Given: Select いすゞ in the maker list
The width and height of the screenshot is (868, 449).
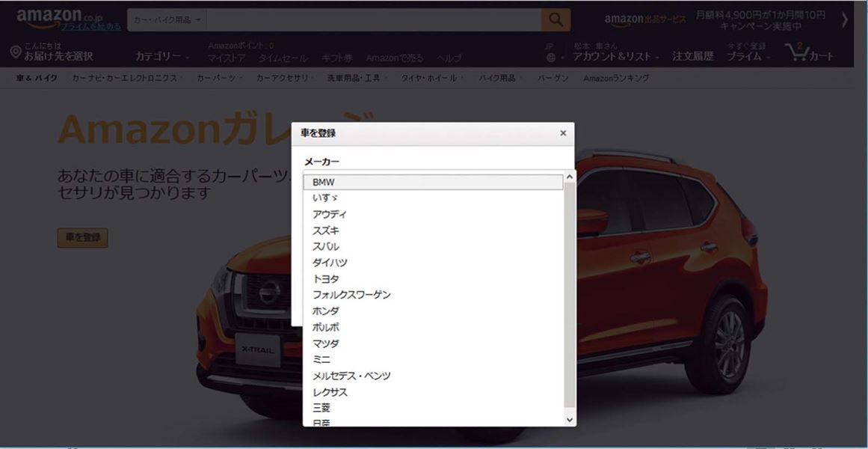Looking at the screenshot, I should coord(433,198).
